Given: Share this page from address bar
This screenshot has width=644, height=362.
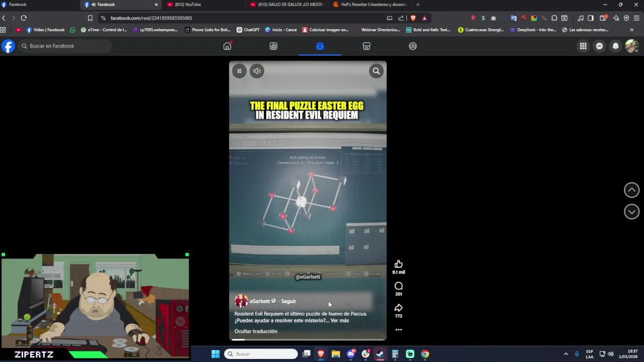Looking at the screenshot, I should 401,18.
